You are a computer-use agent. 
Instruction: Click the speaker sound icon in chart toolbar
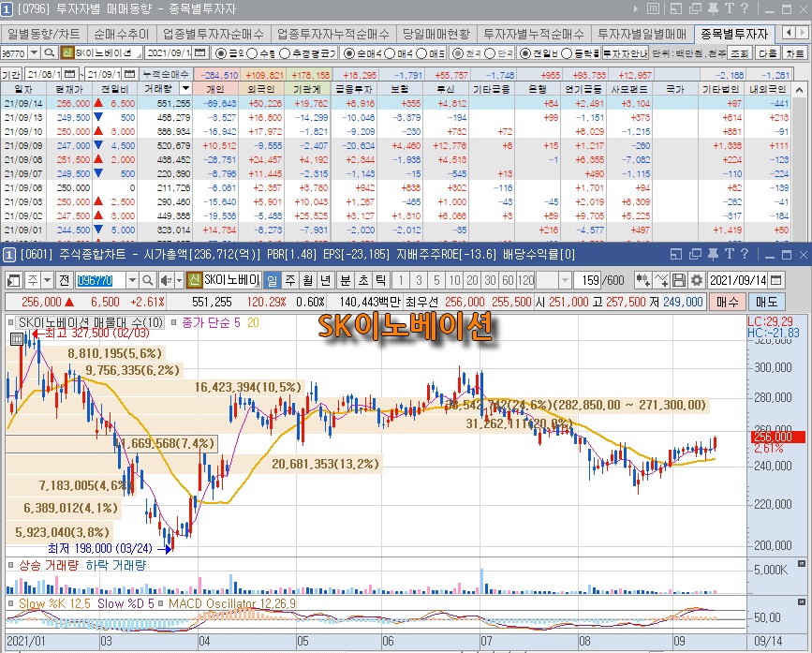[x=165, y=281]
